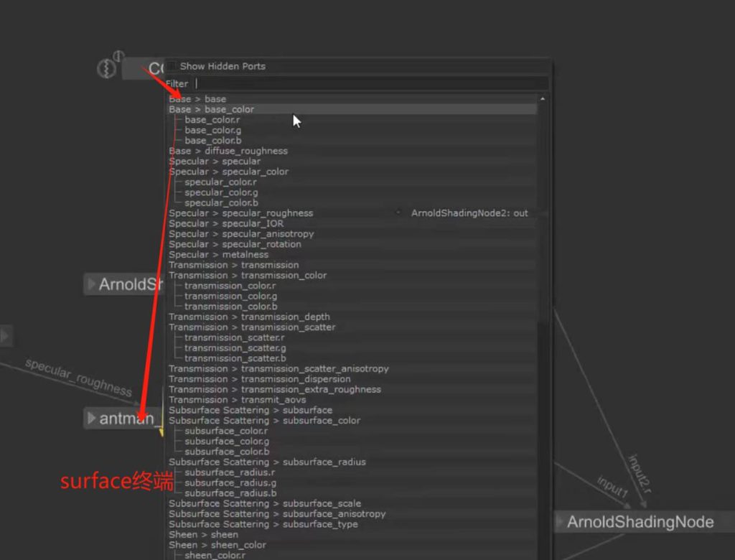This screenshot has height=560, width=735.
Task: Select the subsurface_radius.r sub-port
Action: (x=230, y=472)
